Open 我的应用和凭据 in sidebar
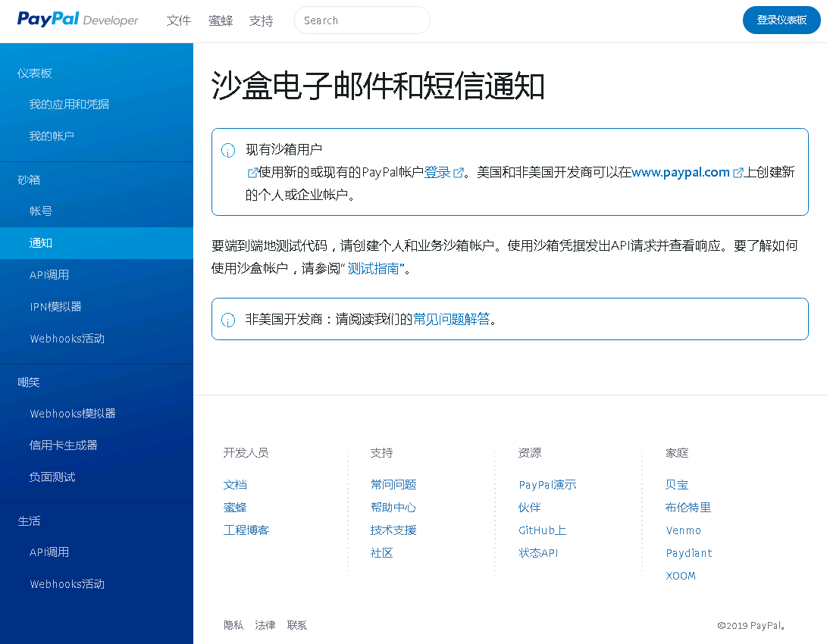 coord(69,105)
